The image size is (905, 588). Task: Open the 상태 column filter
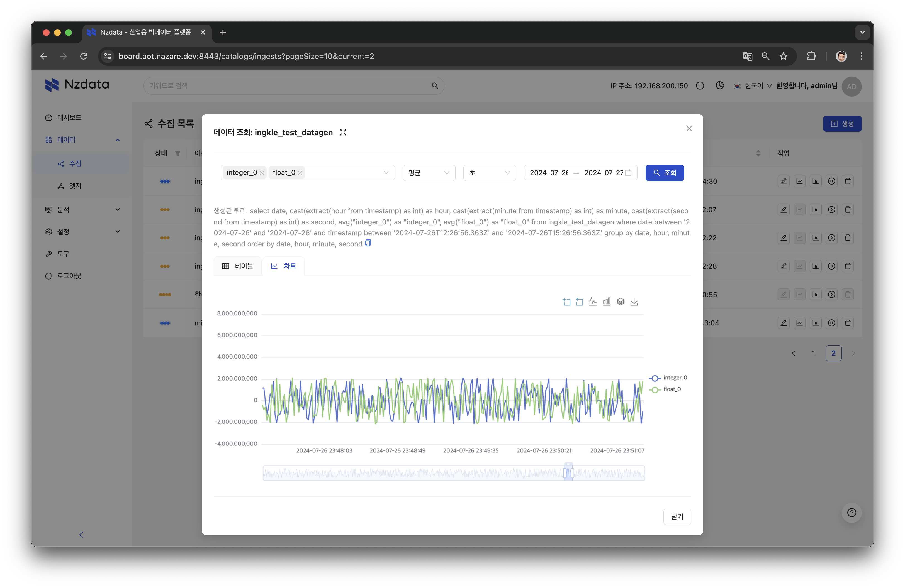coord(177,153)
